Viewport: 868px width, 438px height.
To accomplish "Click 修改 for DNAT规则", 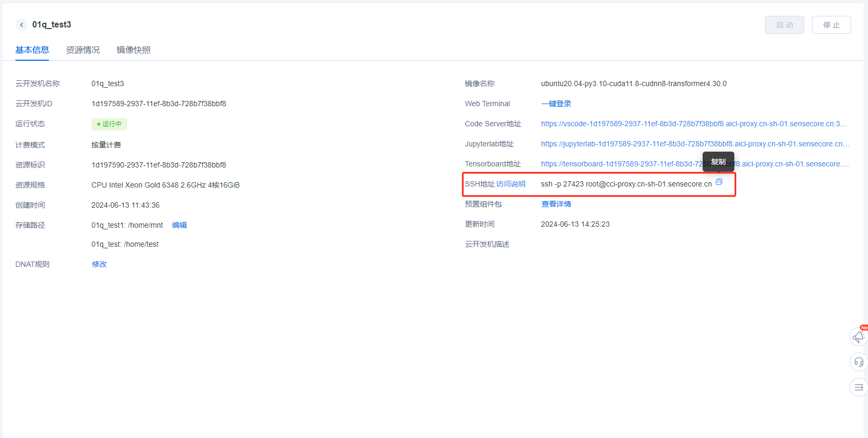I will 99,264.
